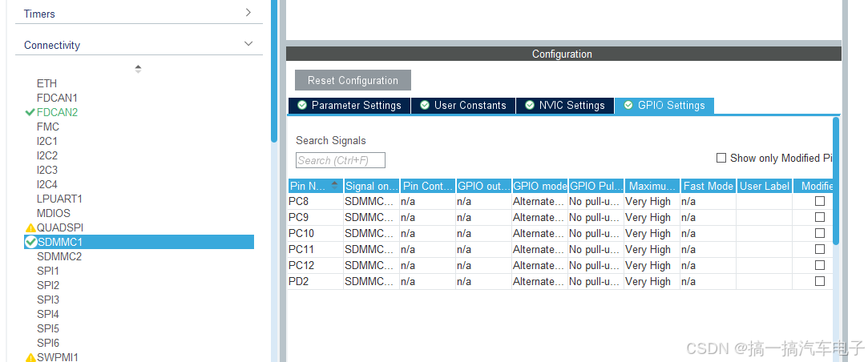Click the Search Signals input field

pos(341,160)
